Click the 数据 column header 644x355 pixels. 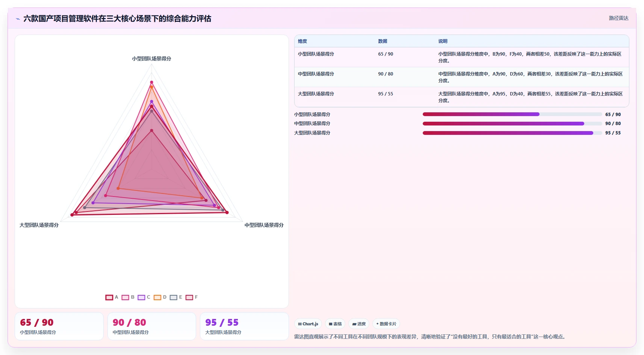(x=382, y=41)
